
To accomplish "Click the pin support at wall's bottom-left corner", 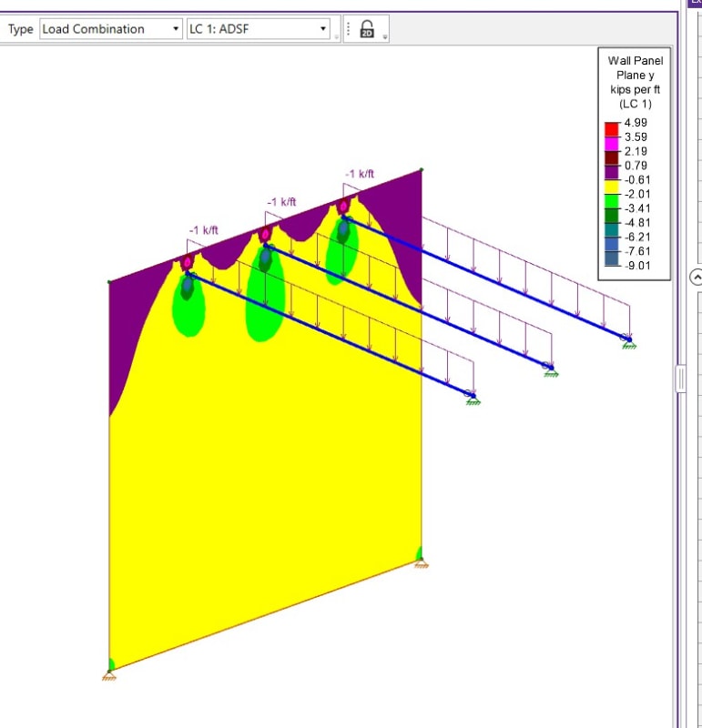I will pos(109,675).
